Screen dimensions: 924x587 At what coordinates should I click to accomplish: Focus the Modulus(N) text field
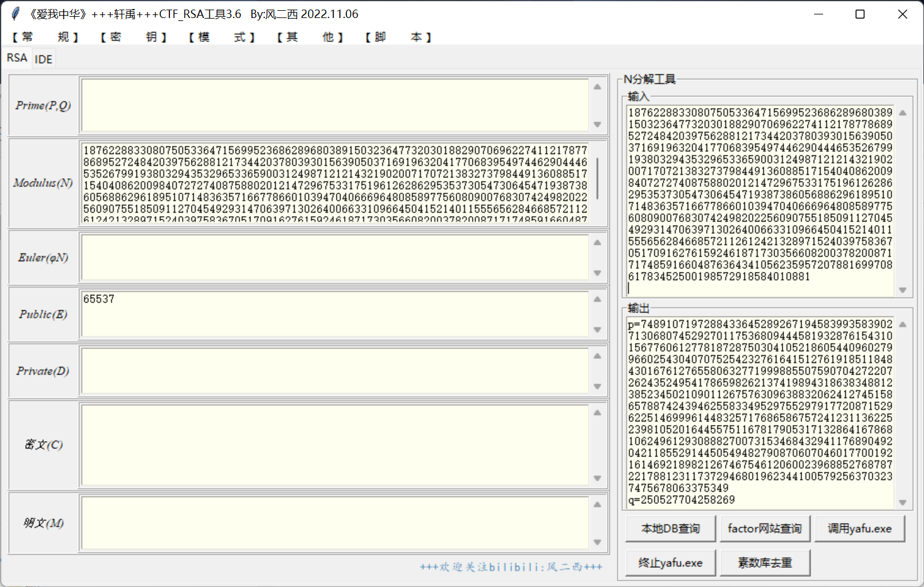tap(334, 182)
